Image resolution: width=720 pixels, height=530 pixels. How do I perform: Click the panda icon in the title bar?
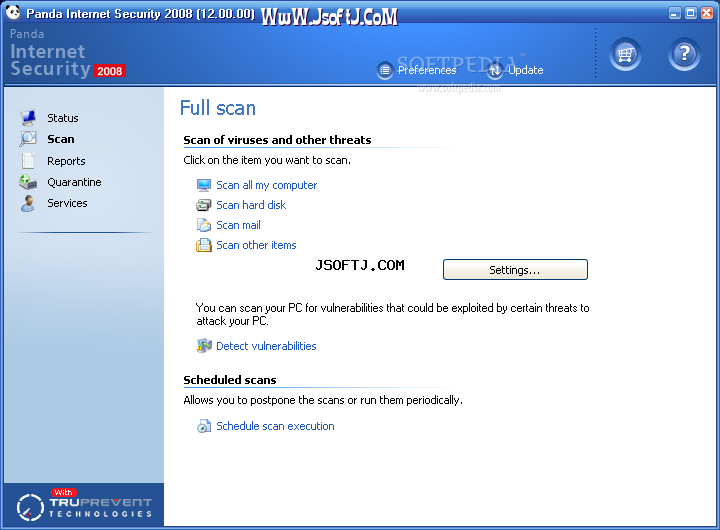[x=13, y=12]
